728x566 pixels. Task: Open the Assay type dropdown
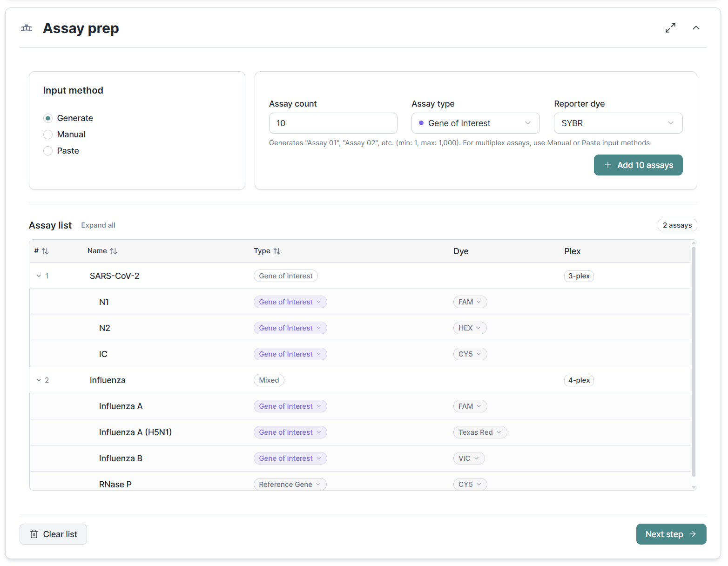coord(475,123)
